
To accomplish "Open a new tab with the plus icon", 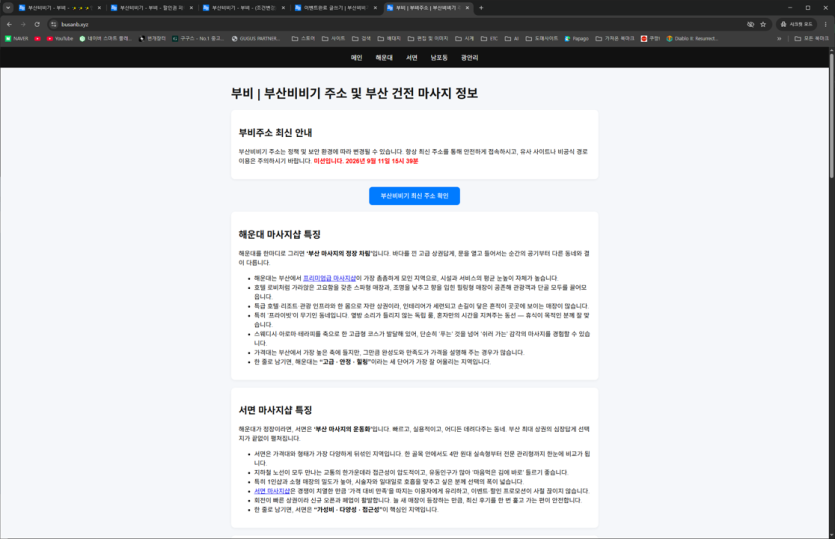I will point(481,8).
